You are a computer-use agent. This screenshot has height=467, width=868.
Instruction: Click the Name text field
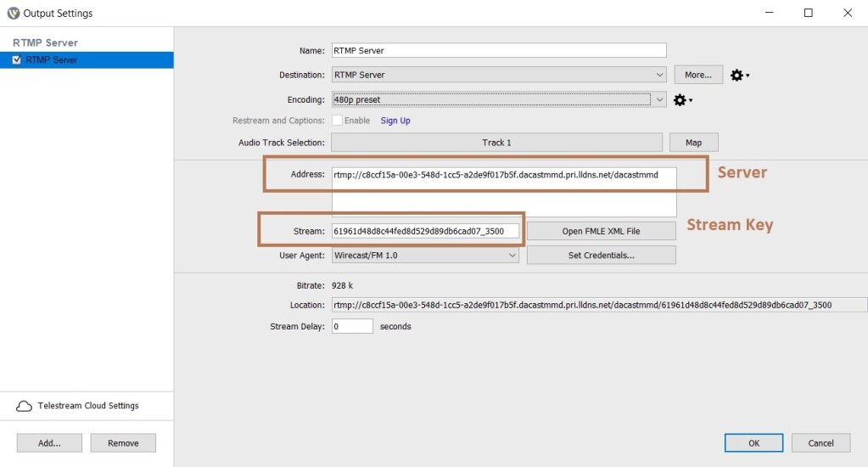click(498, 50)
